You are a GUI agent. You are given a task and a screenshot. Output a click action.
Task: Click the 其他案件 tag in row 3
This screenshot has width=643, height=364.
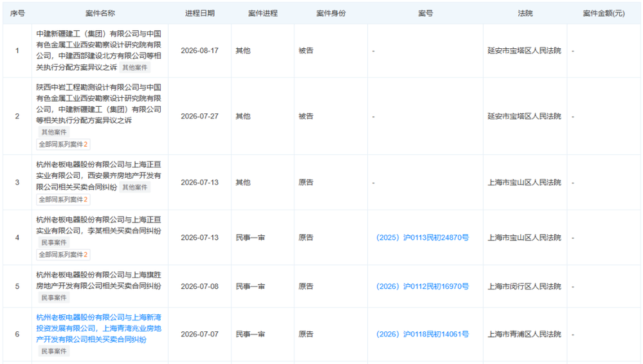[x=135, y=188]
